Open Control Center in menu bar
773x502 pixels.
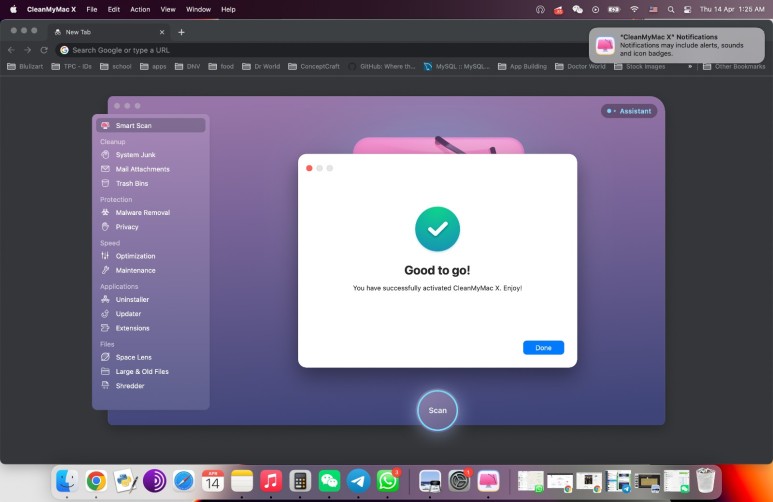(687, 9)
